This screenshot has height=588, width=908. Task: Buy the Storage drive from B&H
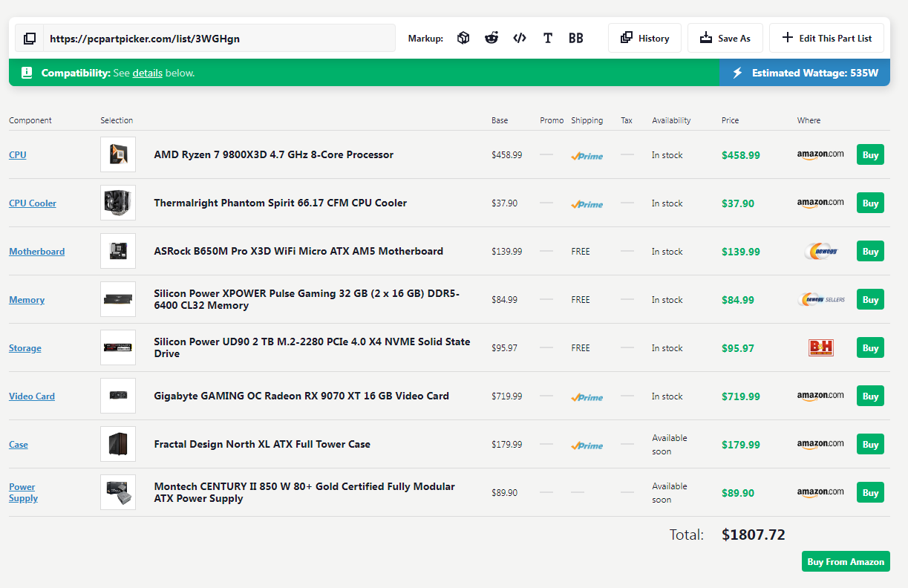(x=870, y=347)
